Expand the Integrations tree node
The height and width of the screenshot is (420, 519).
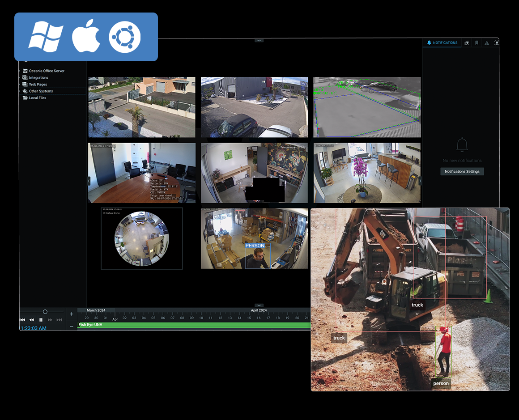coord(20,77)
